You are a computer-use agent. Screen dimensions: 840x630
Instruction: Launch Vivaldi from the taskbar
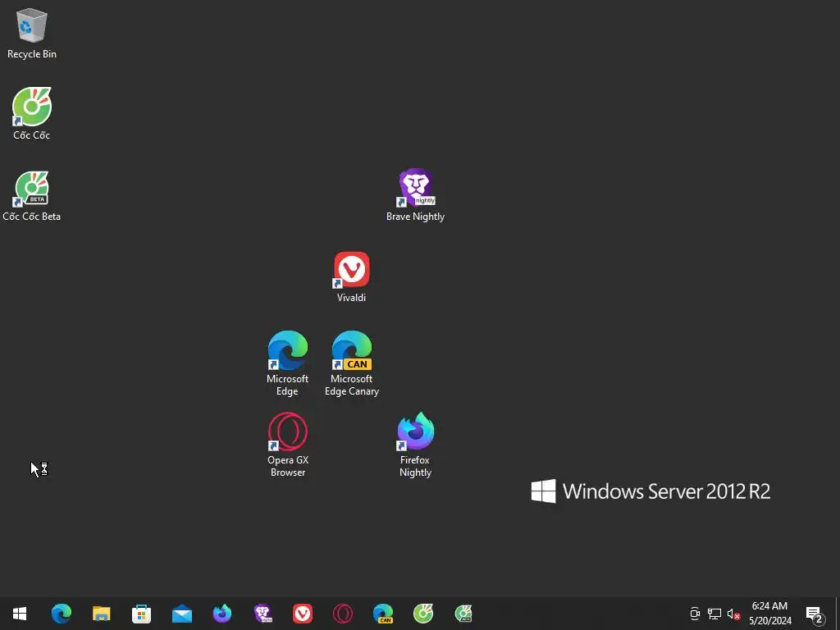pyautogui.click(x=303, y=614)
